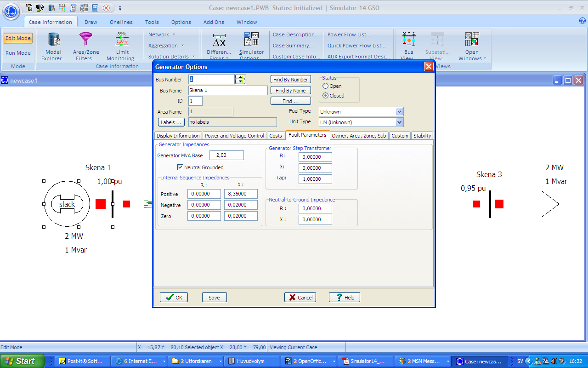The width and height of the screenshot is (588, 368).
Task: Click the Generator MVA Base input field
Action: (x=226, y=155)
